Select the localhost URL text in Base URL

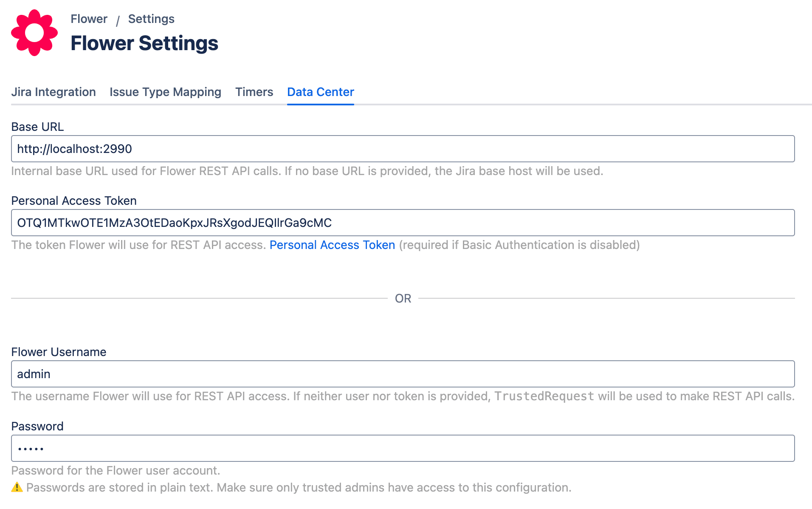coord(74,149)
